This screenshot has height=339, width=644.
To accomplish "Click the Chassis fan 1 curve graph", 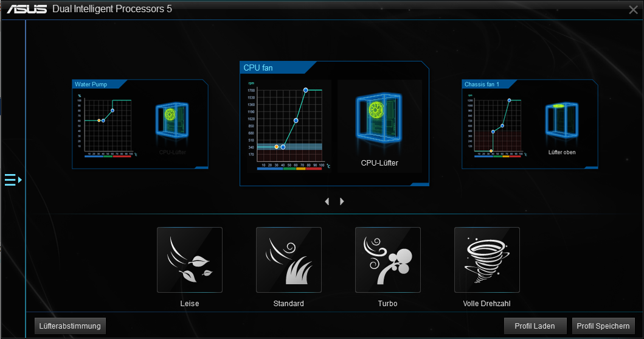I will point(497,125).
